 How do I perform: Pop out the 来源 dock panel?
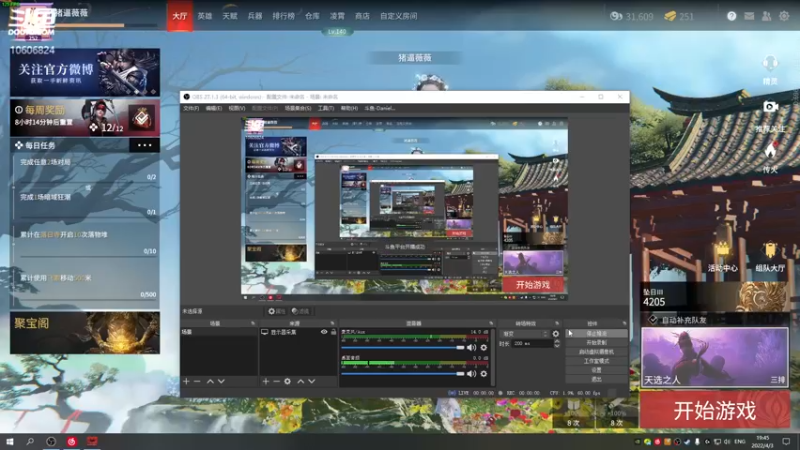click(x=332, y=323)
